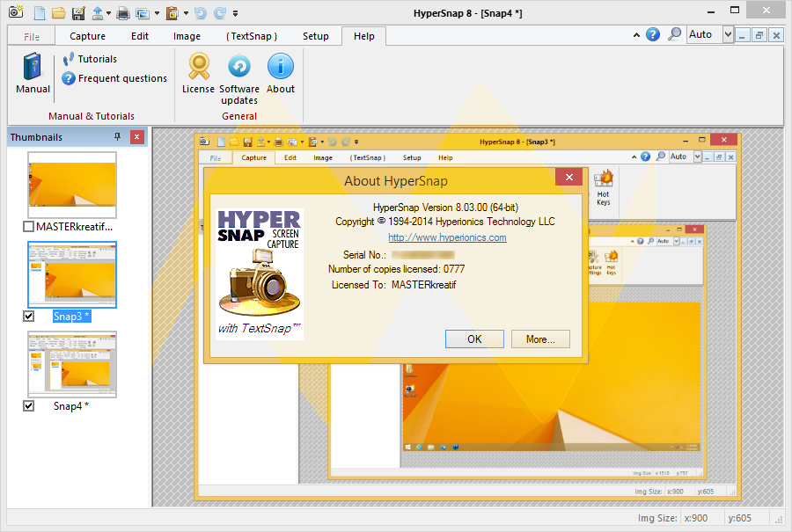
Task: Open a file with the folder icon
Action: (59, 13)
